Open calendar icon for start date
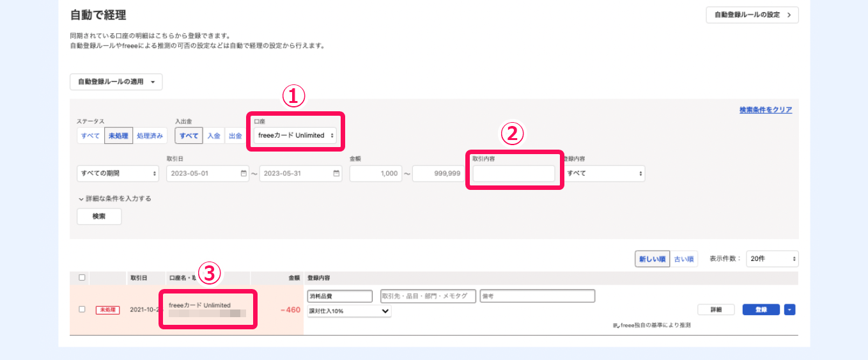868x360 pixels. (243, 173)
